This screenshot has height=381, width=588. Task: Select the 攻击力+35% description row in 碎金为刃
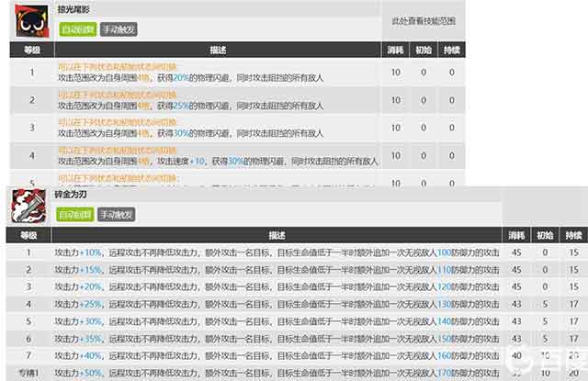click(277, 339)
